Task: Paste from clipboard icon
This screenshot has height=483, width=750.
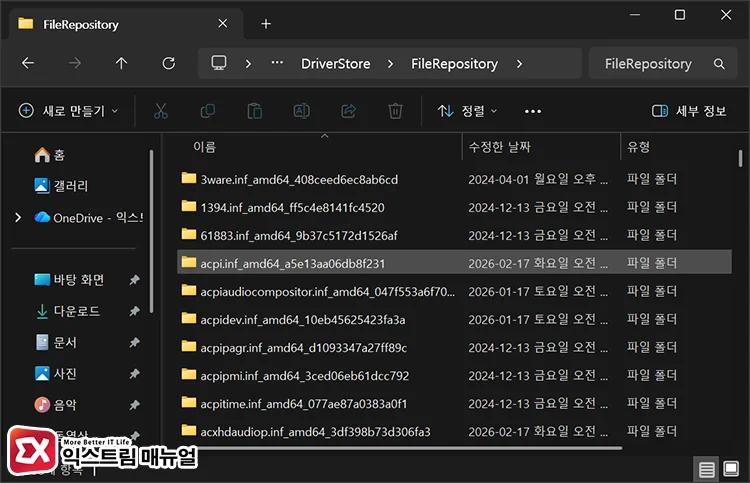Action: pyautogui.click(x=254, y=111)
